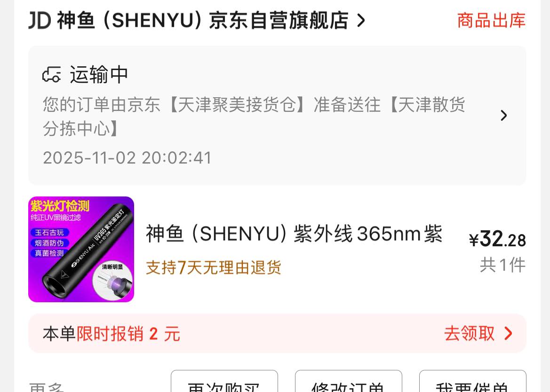
Task: Open product title 神鱼 紫外线 365nm
Action: click(294, 234)
